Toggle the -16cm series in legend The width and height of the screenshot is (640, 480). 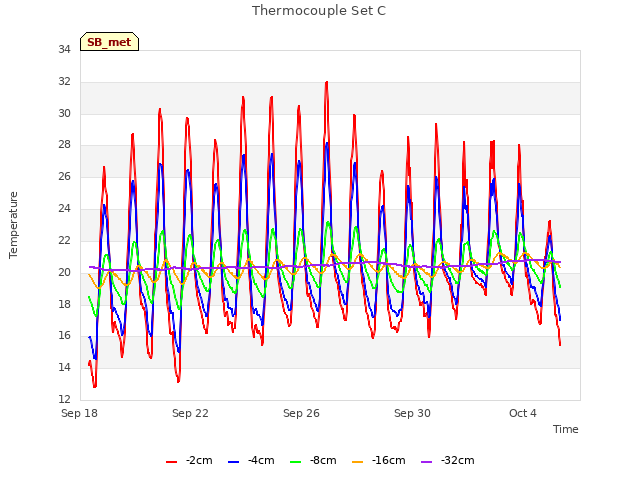[378, 461]
